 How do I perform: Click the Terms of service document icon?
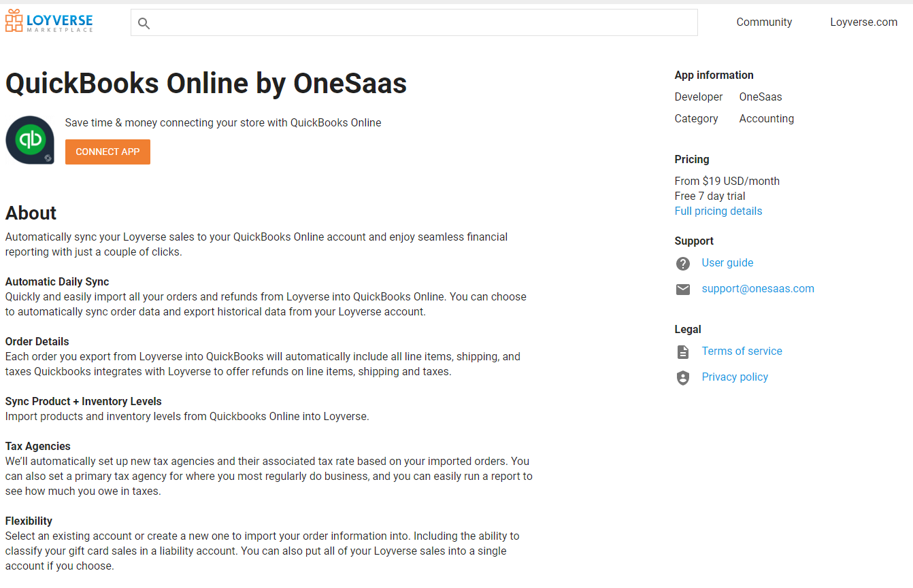(x=683, y=352)
